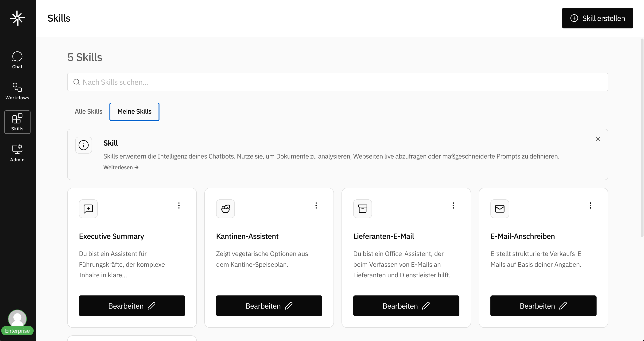Click the 'Erstellt strukturierte Verkaufs-E-Mails' description
The width and height of the screenshot is (644, 341).
click(537, 259)
